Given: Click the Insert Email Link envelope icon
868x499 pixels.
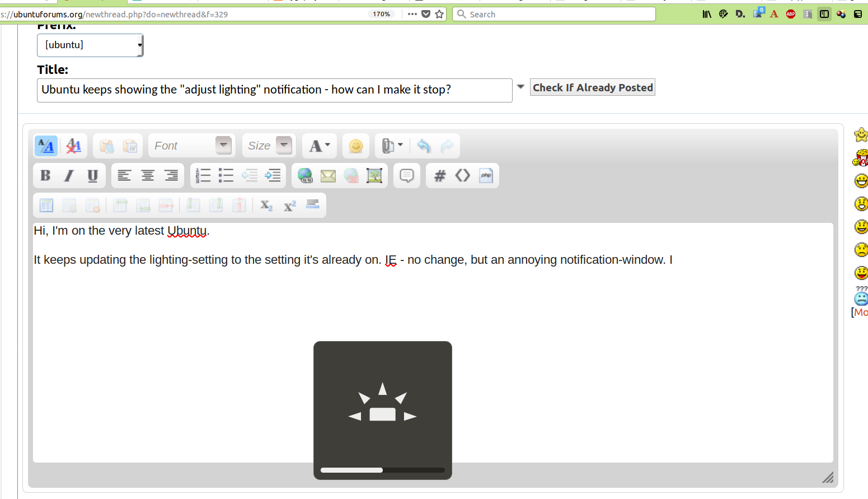Looking at the screenshot, I should coord(328,176).
